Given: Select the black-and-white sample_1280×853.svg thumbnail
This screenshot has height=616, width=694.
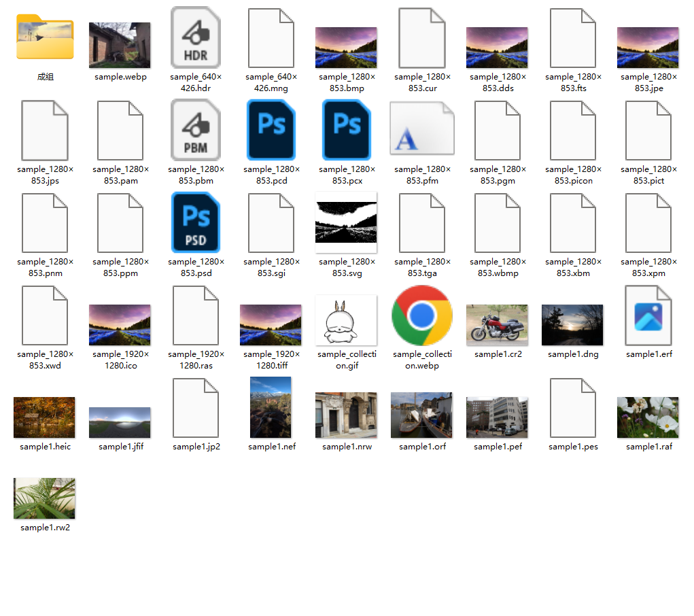Looking at the screenshot, I should 346,222.
